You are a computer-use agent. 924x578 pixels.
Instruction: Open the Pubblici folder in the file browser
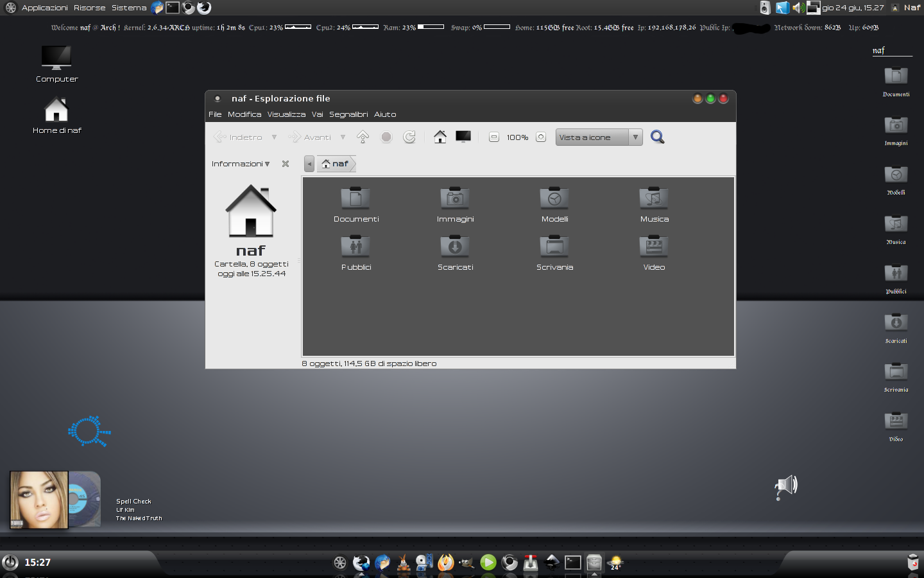coord(355,253)
